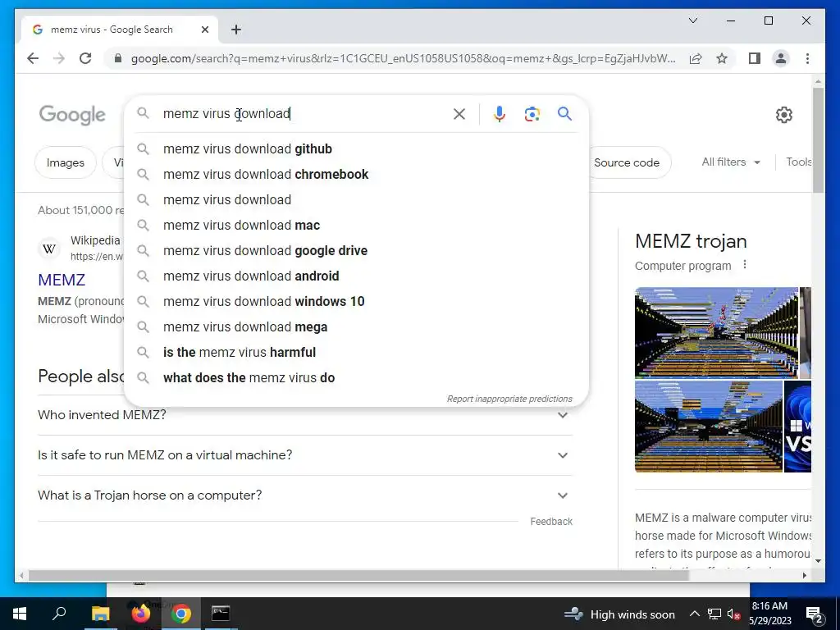Click the Google logo
The height and width of the screenshot is (630, 840).
coord(72,115)
